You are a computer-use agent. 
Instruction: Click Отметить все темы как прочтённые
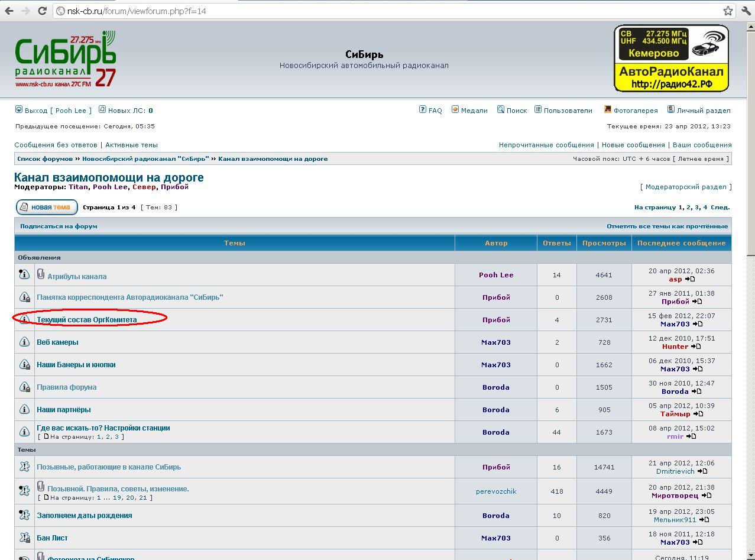(x=667, y=226)
